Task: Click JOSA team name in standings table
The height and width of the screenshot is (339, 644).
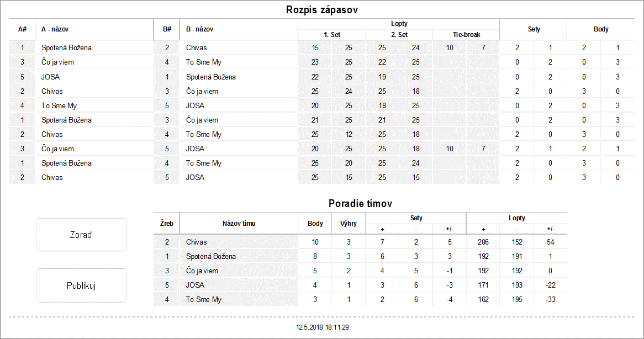Action: [x=196, y=285]
